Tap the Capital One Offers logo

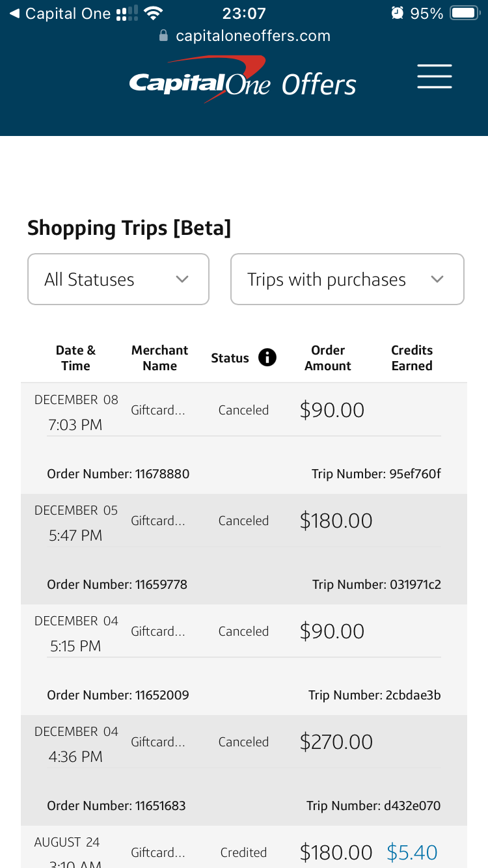tap(243, 81)
